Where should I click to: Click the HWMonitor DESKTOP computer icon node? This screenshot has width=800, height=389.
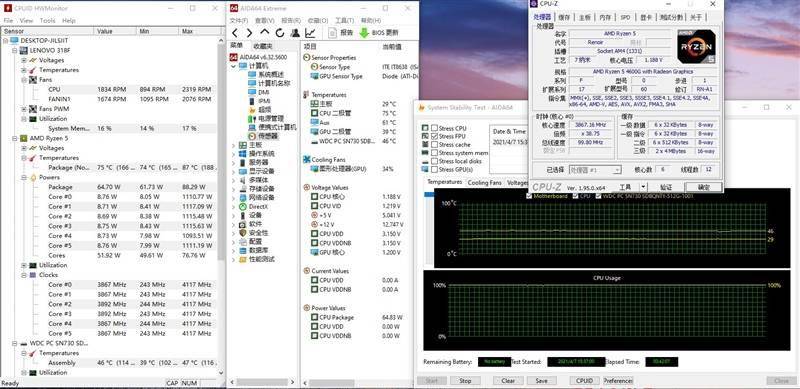click(14, 40)
